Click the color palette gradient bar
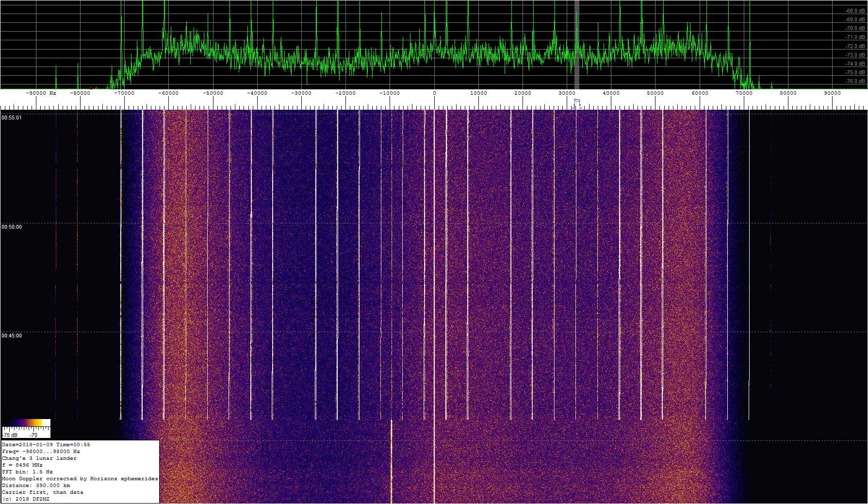The width and height of the screenshot is (868, 504). (x=26, y=423)
